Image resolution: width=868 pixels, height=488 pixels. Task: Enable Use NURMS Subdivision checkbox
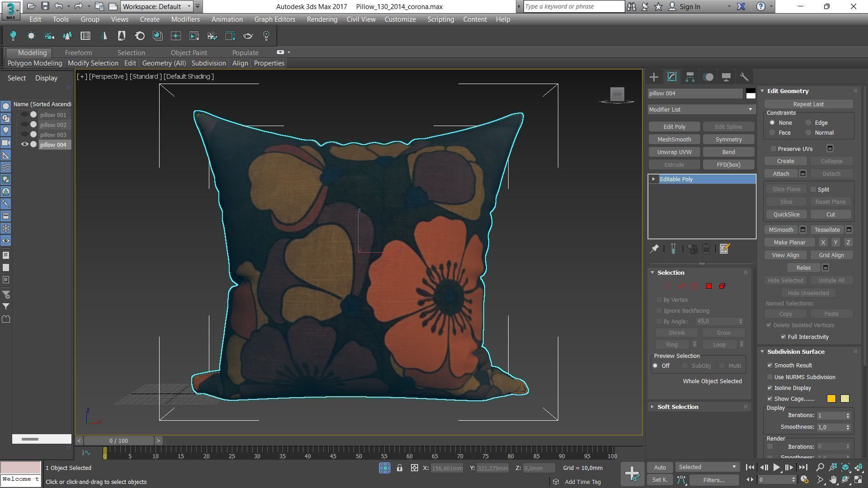(x=770, y=377)
